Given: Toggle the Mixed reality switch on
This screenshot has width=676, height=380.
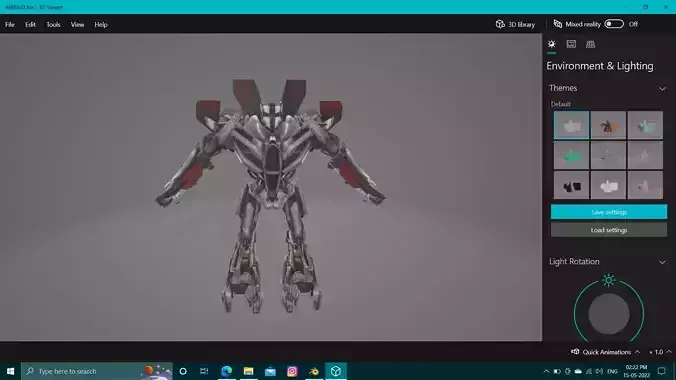Looking at the screenshot, I should point(614,24).
